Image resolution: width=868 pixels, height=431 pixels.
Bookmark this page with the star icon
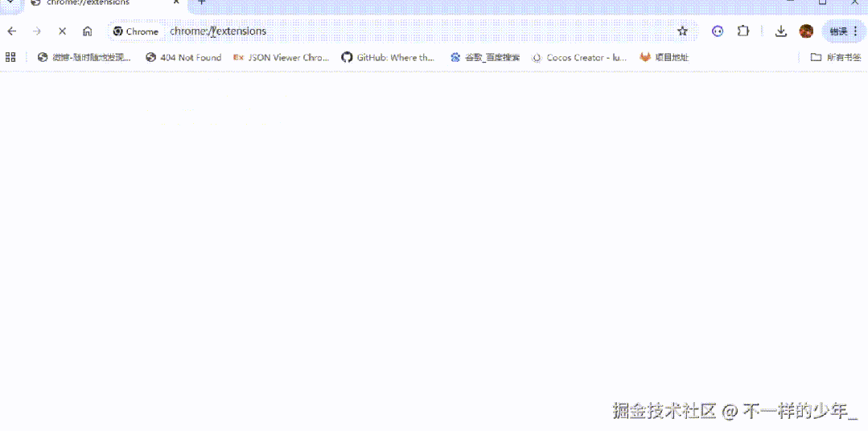coord(682,31)
